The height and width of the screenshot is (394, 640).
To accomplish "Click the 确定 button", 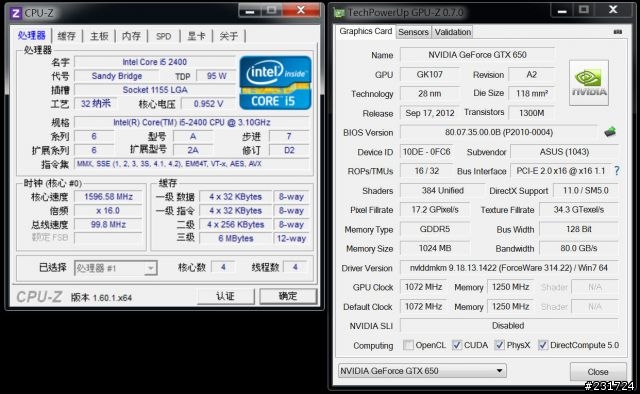I will pyautogui.click(x=288, y=296).
